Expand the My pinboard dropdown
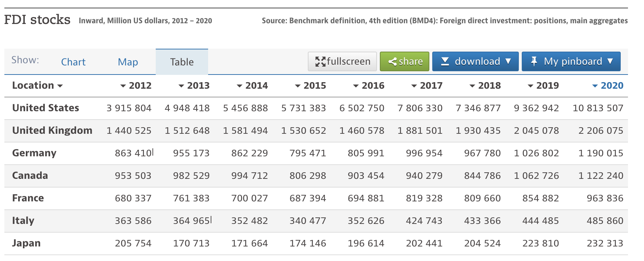 pyautogui.click(x=610, y=61)
